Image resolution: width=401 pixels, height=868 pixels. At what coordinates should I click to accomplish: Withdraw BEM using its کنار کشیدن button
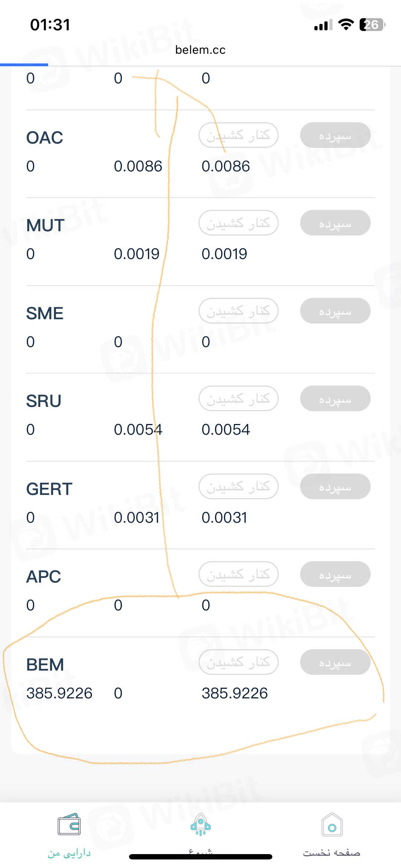click(x=238, y=662)
